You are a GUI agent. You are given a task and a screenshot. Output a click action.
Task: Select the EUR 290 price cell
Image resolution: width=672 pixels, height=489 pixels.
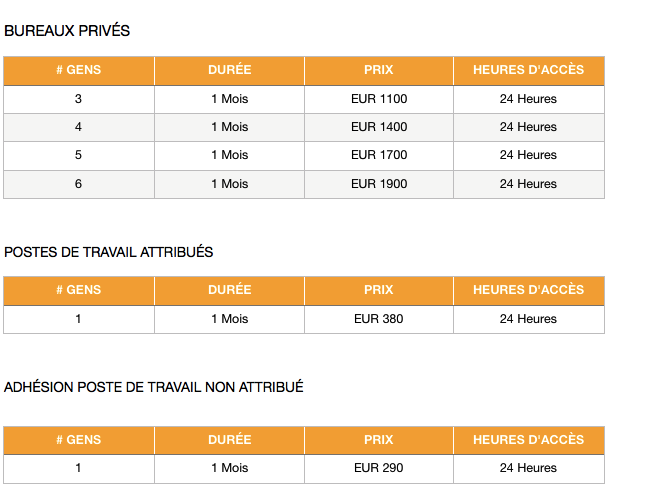[x=379, y=468]
